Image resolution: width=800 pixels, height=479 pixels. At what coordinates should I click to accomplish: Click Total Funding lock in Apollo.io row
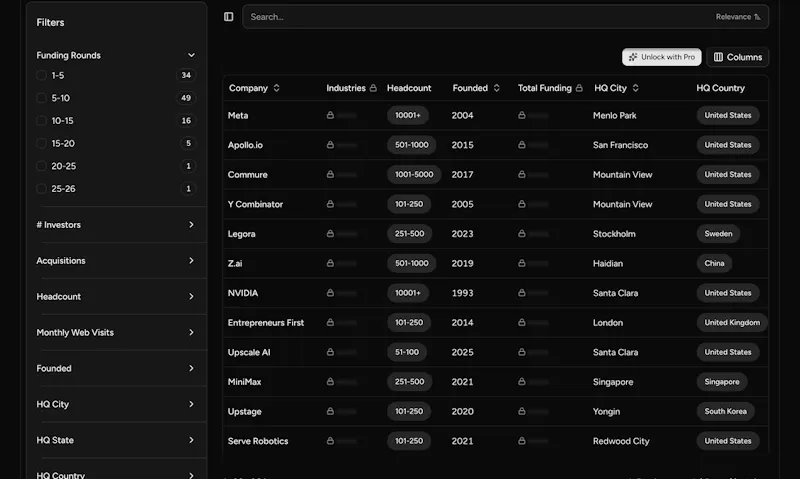click(x=521, y=145)
